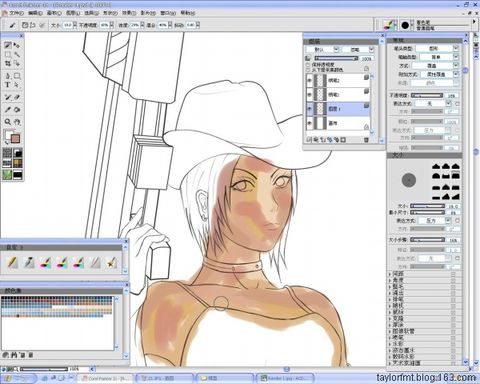Toggle visibility of the top layer
The width and height of the screenshot is (480, 384).
[x=310, y=80]
